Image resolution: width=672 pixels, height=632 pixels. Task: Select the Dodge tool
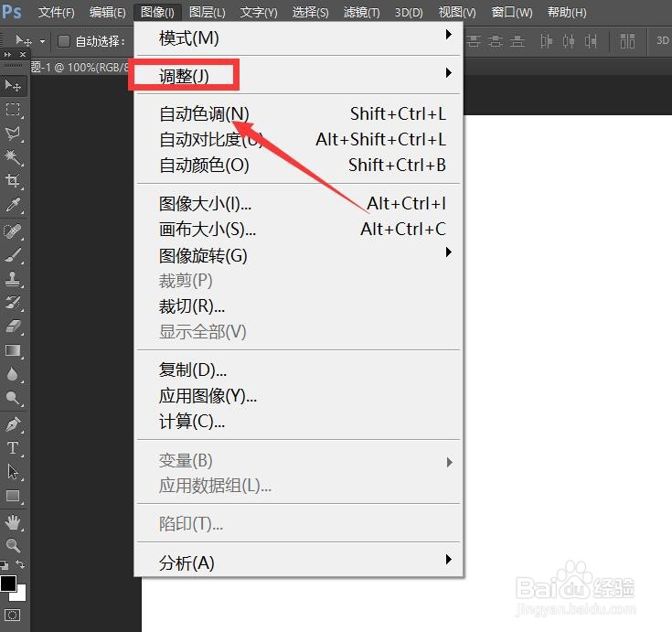pos(13,398)
